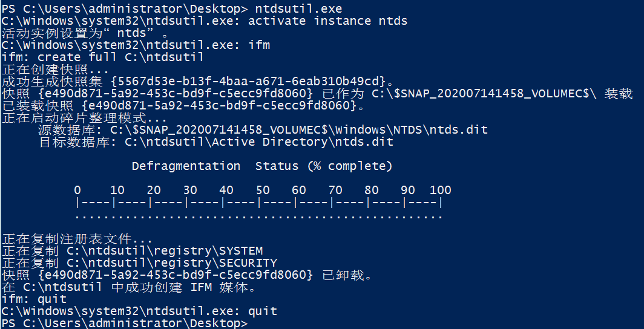Click the '0' mark on the progress scale

(x=77, y=190)
